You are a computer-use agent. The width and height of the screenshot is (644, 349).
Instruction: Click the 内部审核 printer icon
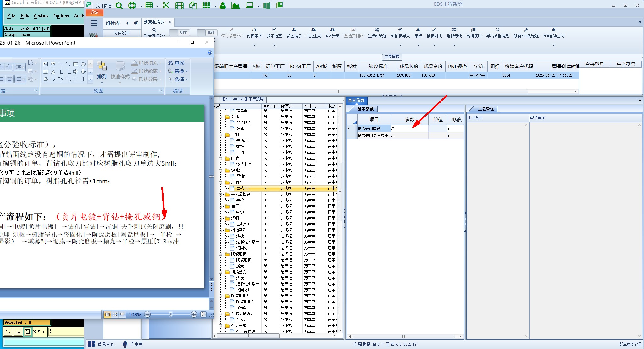tap(254, 30)
